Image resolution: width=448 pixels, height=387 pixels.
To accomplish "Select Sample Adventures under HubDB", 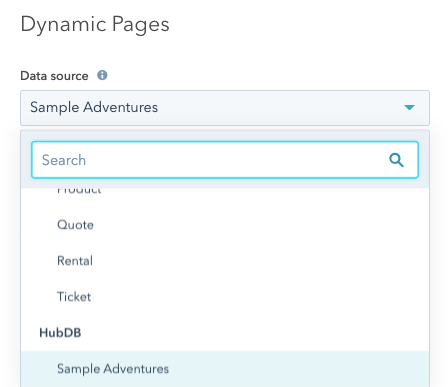I will (225, 369).
